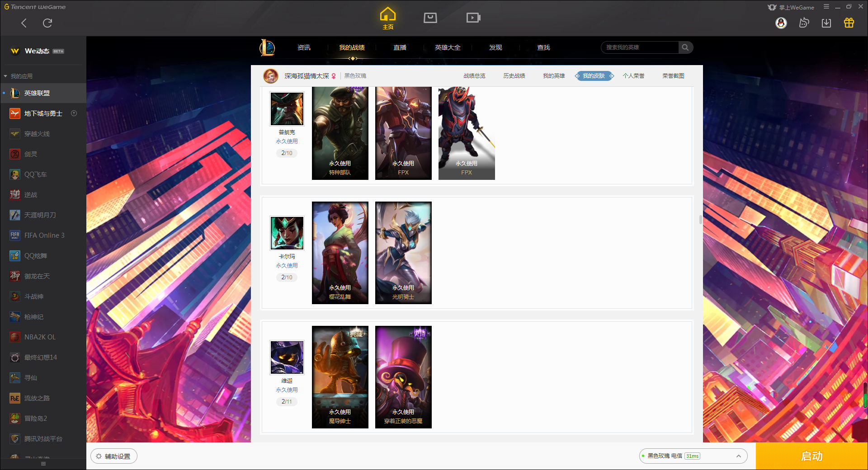Switch to 英雄大全 tab
The image size is (868, 470).
(448, 47)
